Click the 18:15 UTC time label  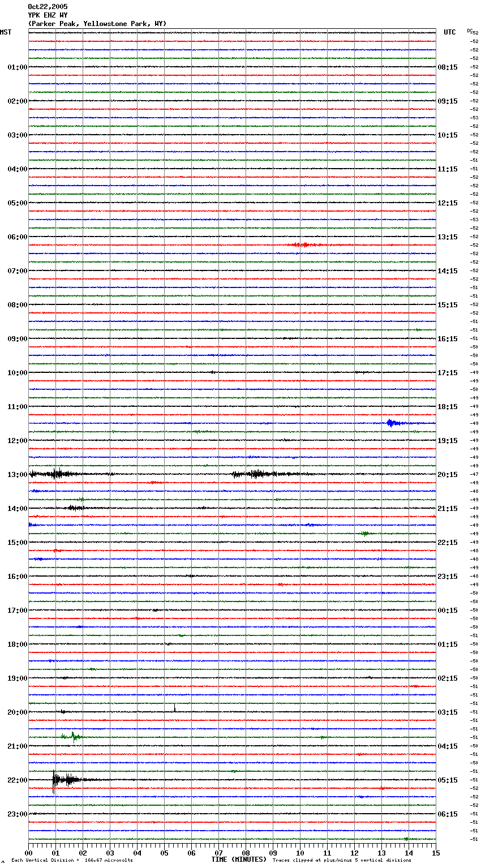coord(448,407)
